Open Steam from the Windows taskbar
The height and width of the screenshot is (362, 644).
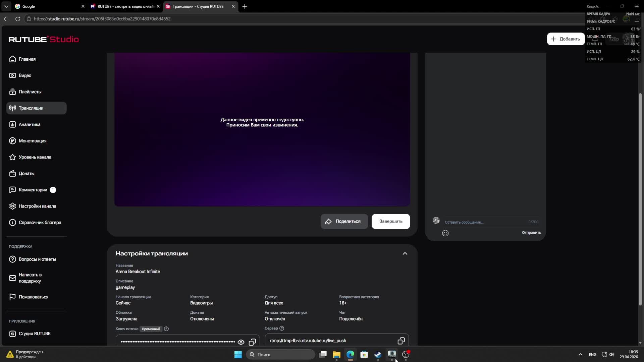pos(378,355)
